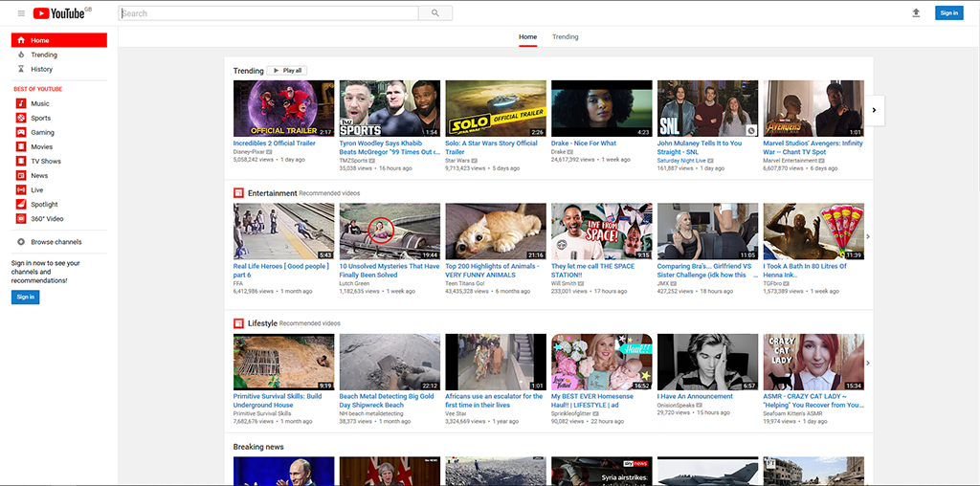The width and height of the screenshot is (980, 486).
Task: Click the History hourglass icon
Action: point(21,69)
